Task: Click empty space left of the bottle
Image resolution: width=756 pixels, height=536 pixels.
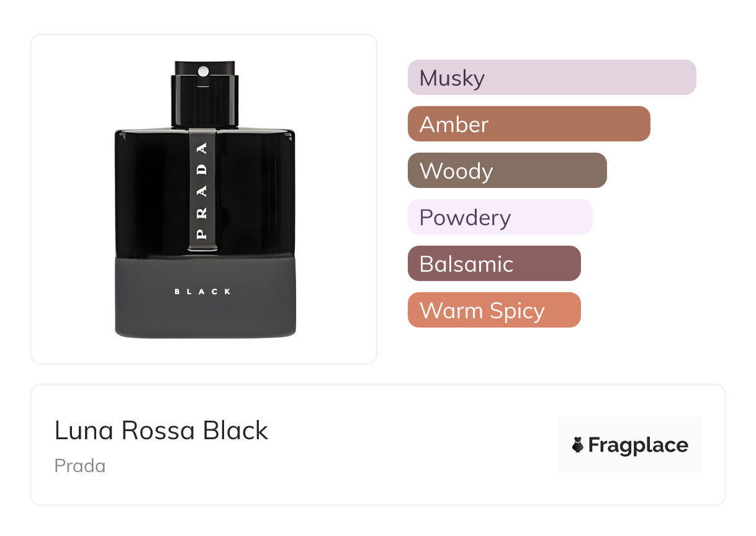Action: 71,199
